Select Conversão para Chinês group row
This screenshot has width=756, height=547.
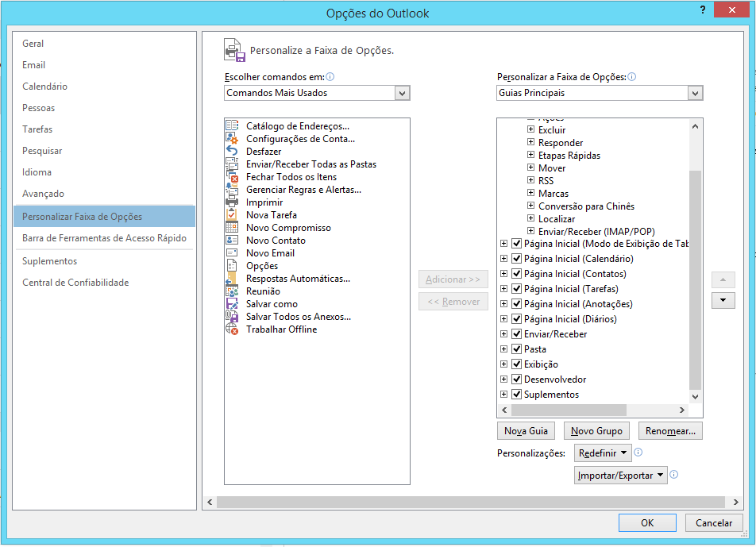pyautogui.click(x=586, y=206)
